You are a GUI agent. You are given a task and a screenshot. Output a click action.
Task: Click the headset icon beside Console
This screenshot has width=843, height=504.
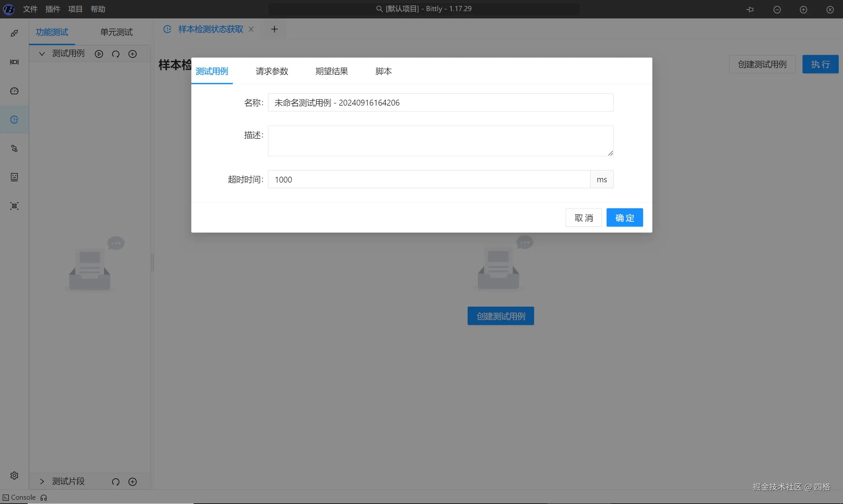pos(43,497)
